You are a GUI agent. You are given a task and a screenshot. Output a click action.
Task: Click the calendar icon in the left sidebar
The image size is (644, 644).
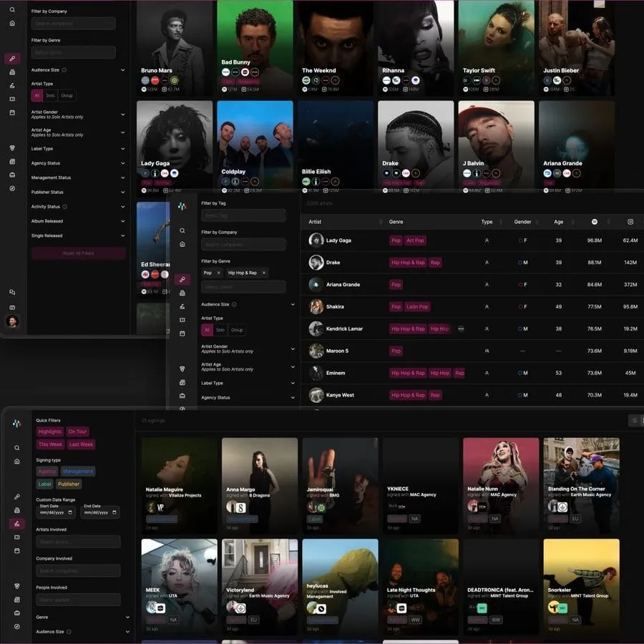tap(11, 112)
